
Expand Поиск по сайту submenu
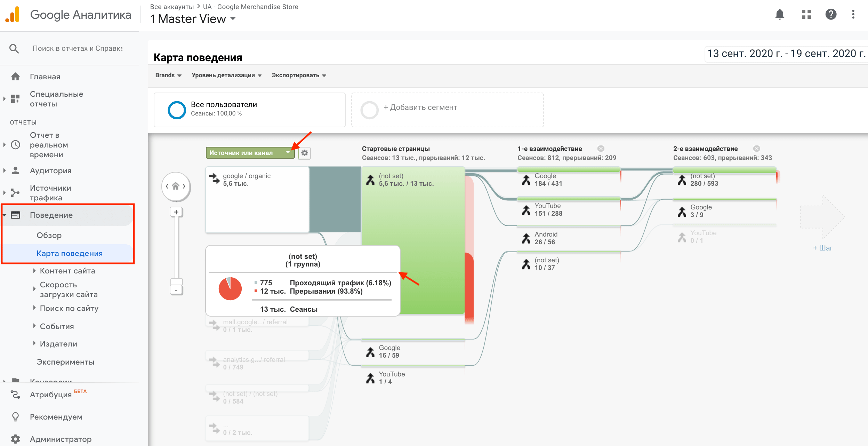(x=34, y=308)
